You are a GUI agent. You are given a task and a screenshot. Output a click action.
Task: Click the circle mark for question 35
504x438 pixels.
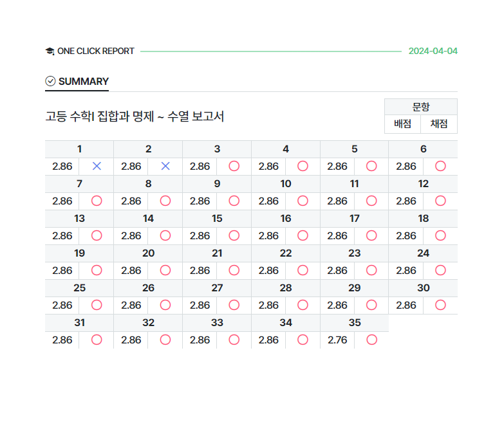pos(371,340)
